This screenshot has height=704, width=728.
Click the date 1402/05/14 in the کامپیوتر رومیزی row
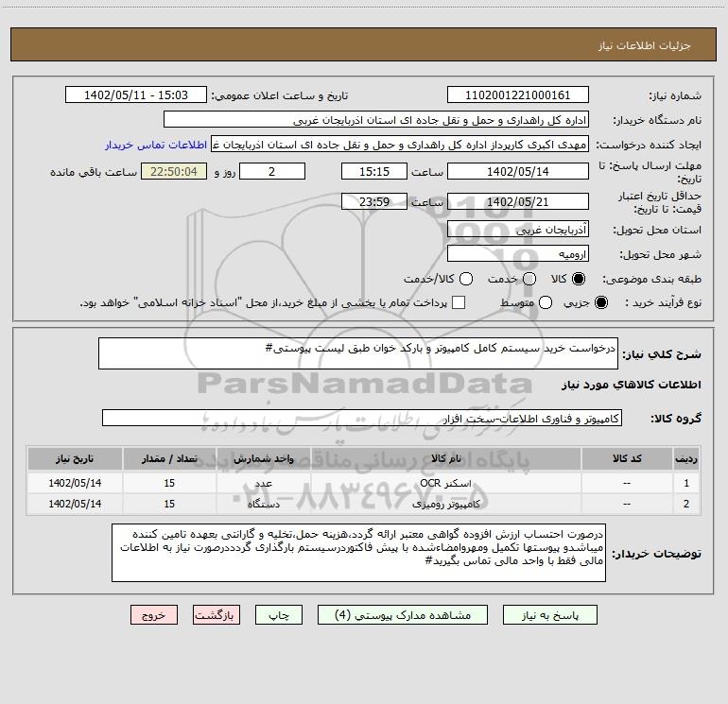(x=75, y=504)
